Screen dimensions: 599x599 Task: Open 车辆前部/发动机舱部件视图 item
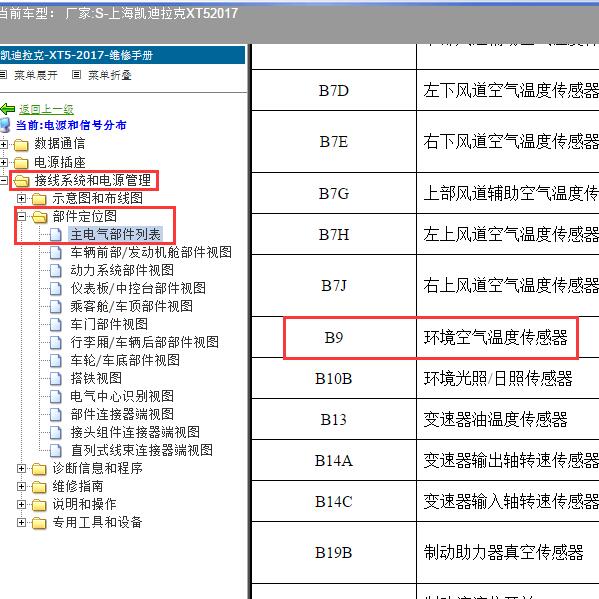151,252
